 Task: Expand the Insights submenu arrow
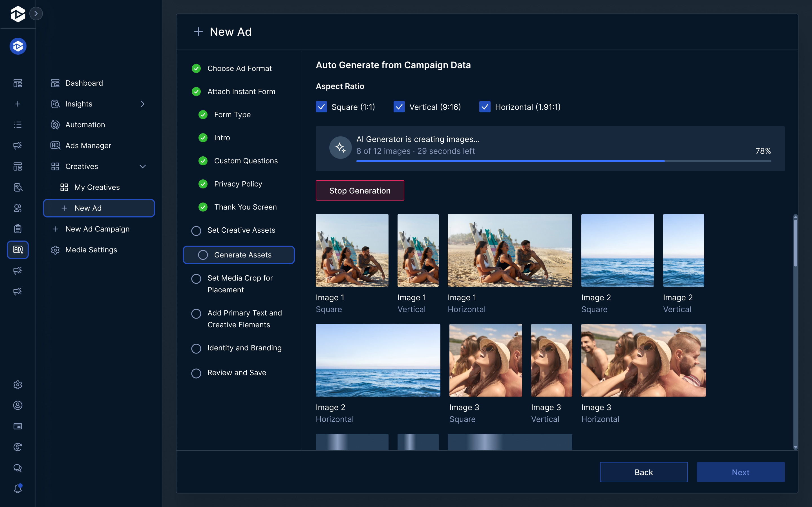[143, 104]
